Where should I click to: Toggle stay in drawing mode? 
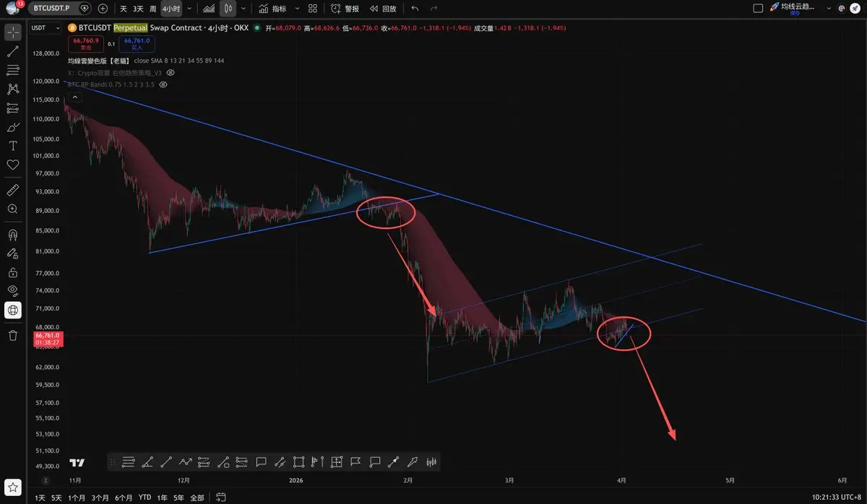[x=12, y=253]
